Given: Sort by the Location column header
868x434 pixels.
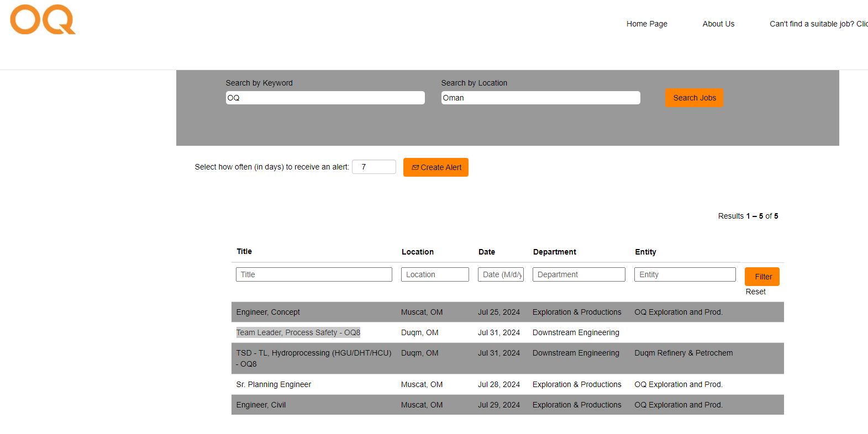Looking at the screenshot, I should 418,252.
